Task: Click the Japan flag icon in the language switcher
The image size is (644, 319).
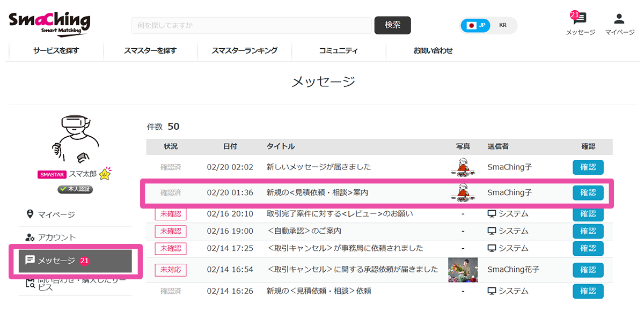Action: coord(470,25)
